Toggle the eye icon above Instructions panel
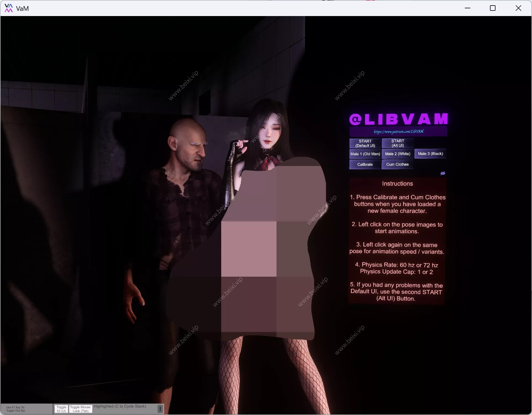 click(x=443, y=173)
